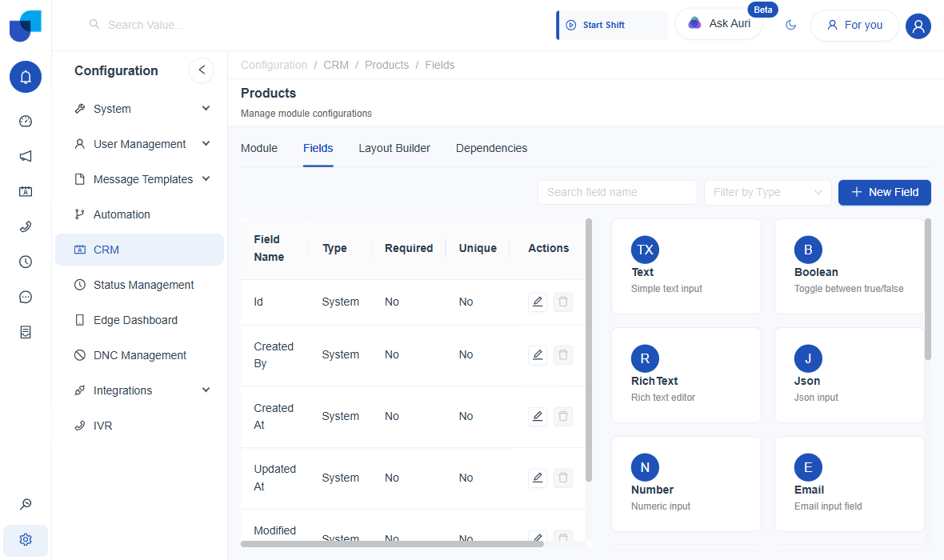Open Automation in the sidebar
Image resolution: width=944 pixels, height=560 pixels.
pyautogui.click(x=140, y=214)
